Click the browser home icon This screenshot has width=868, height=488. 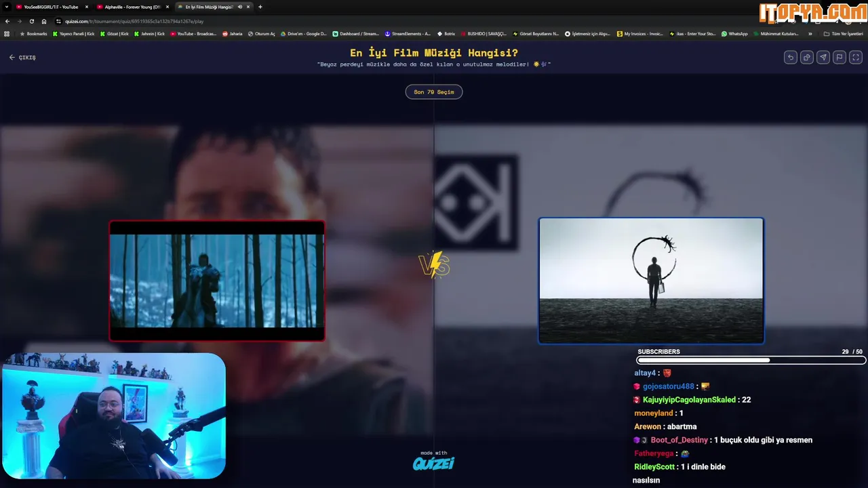click(44, 21)
